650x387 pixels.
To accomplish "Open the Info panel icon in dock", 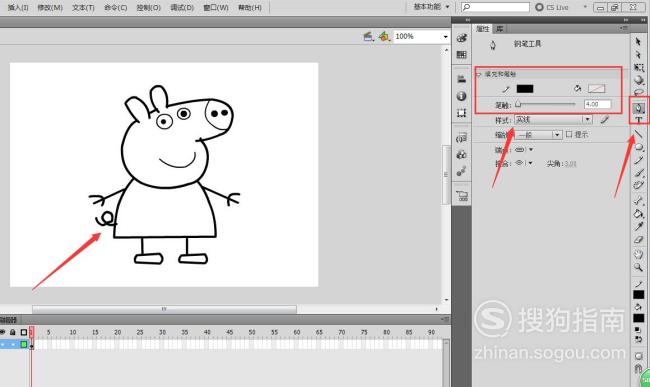I will (x=461, y=96).
